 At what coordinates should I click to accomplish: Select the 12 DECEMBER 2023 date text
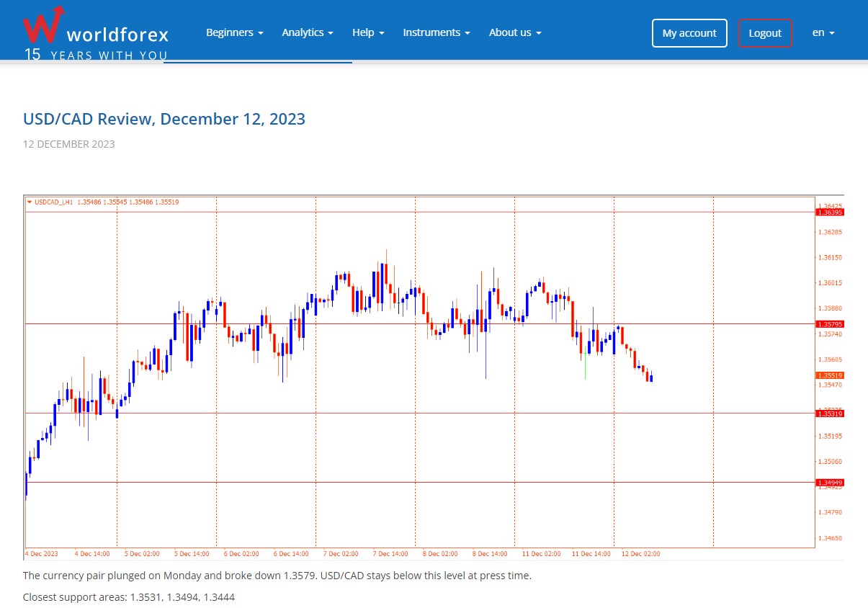coord(68,144)
